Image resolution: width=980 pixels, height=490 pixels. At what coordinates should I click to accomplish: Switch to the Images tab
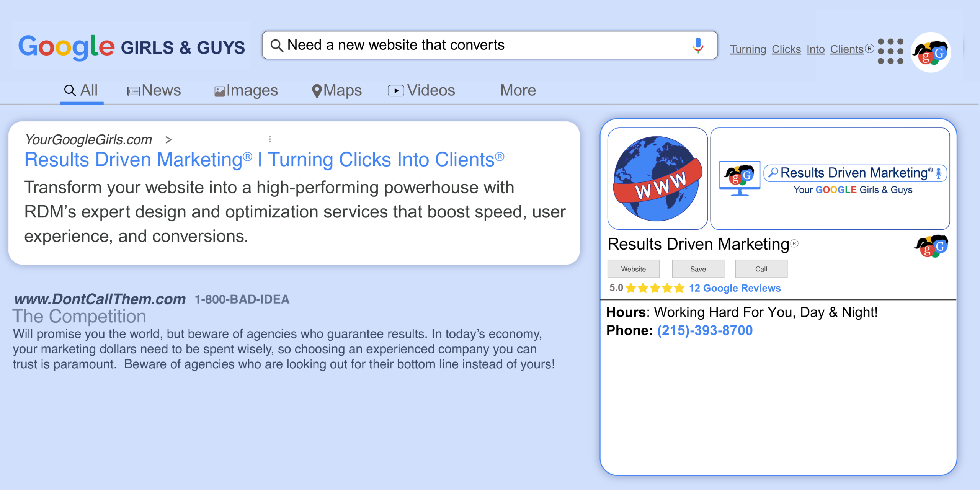tap(246, 91)
